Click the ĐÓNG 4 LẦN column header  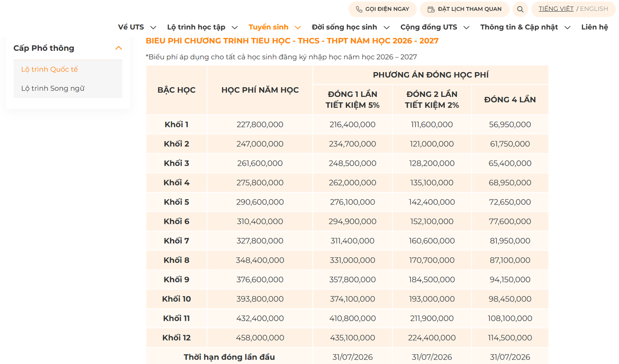510,100
